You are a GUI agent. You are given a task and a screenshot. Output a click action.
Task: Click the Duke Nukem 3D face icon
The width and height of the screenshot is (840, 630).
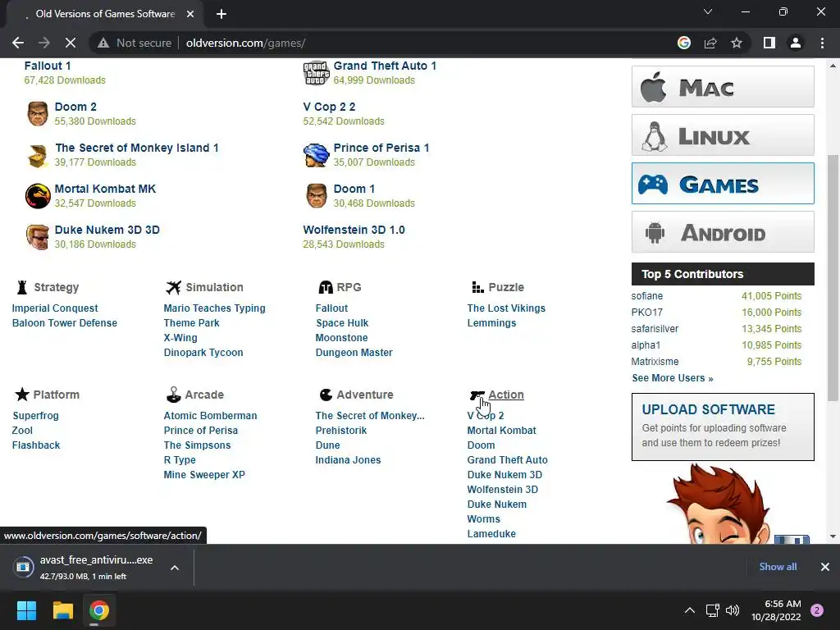38,237
